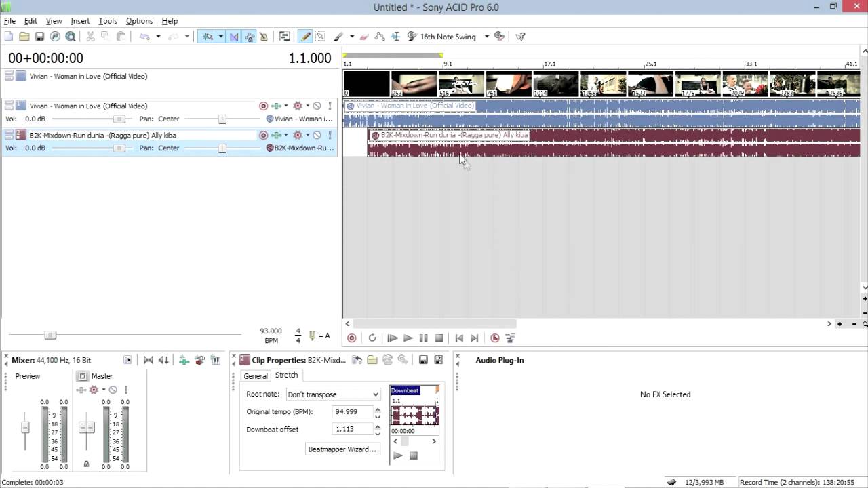
Task: Create a new project with New icon
Action: [9, 37]
